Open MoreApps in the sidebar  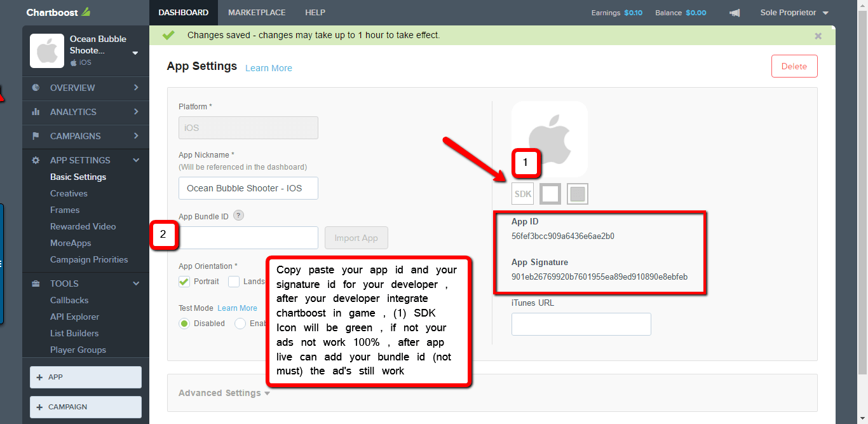tap(71, 243)
